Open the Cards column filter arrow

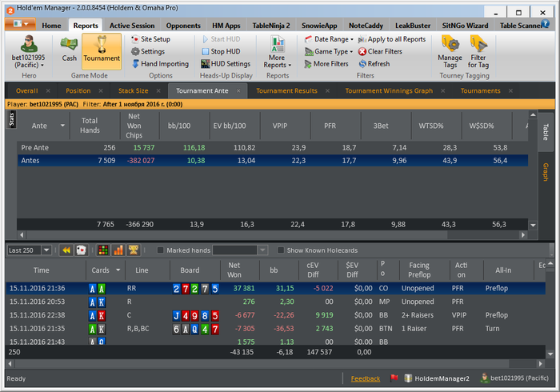click(x=118, y=270)
